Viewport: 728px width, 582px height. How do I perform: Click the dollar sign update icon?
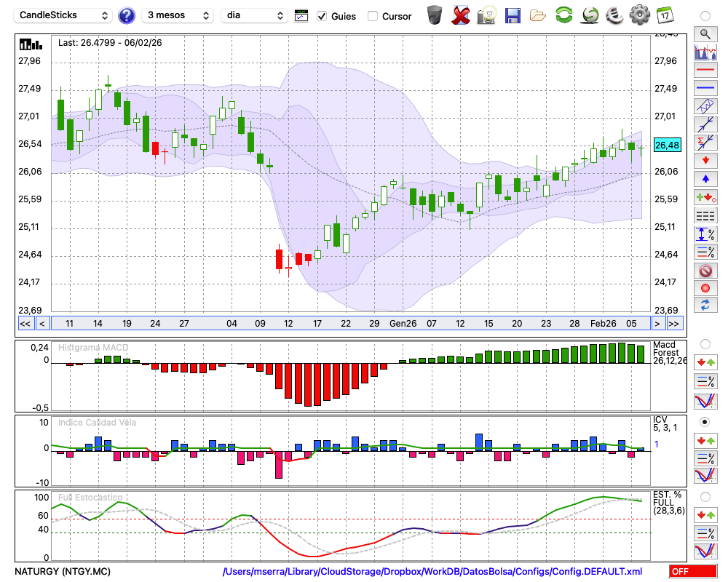pyautogui.click(x=590, y=15)
